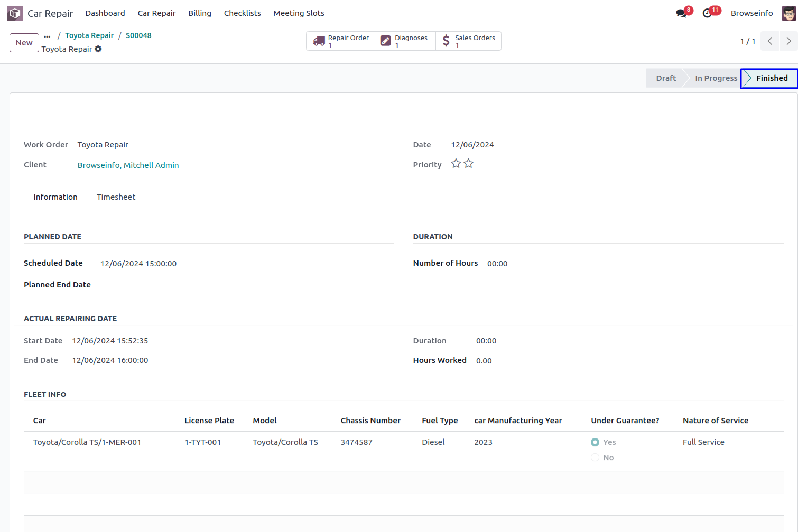Click the New button

24,43
